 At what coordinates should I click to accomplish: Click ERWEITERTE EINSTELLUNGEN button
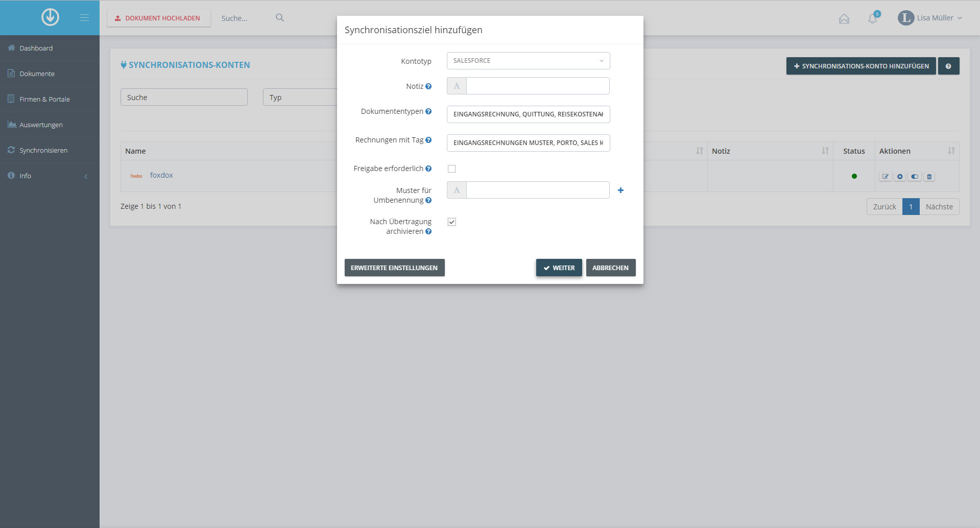click(x=394, y=268)
